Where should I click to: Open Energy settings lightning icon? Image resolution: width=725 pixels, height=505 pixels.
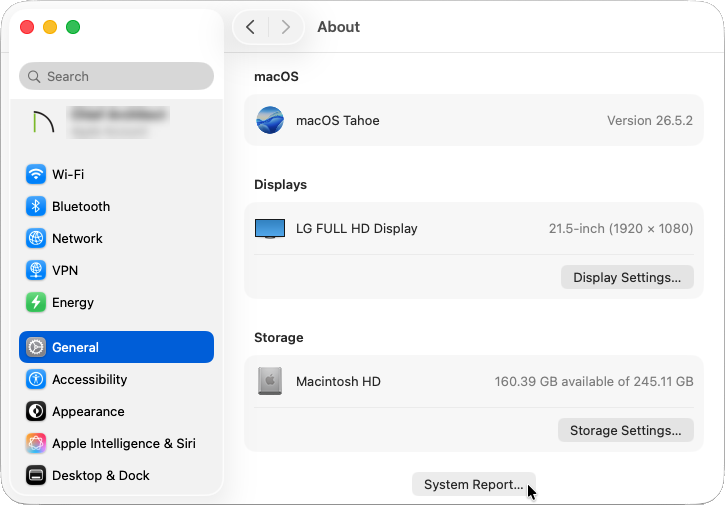pos(36,302)
